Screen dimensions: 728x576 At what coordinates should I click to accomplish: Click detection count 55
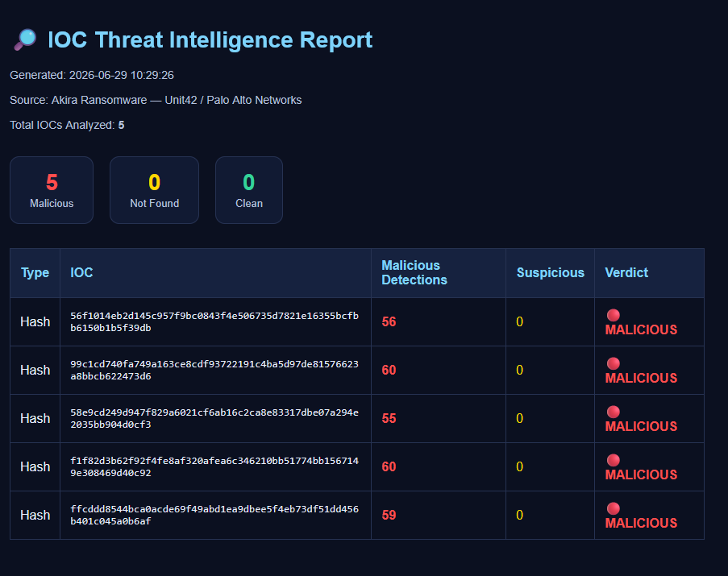389,418
